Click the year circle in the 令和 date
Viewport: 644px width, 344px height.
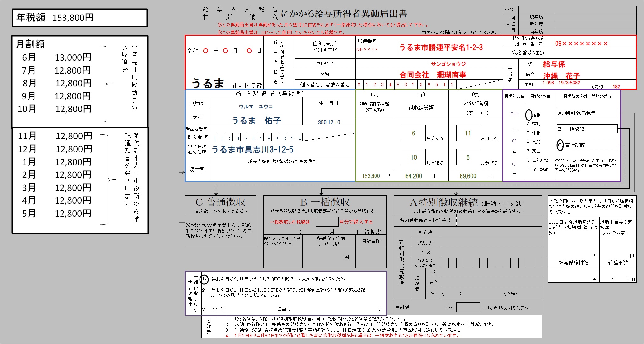coord(205,51)
